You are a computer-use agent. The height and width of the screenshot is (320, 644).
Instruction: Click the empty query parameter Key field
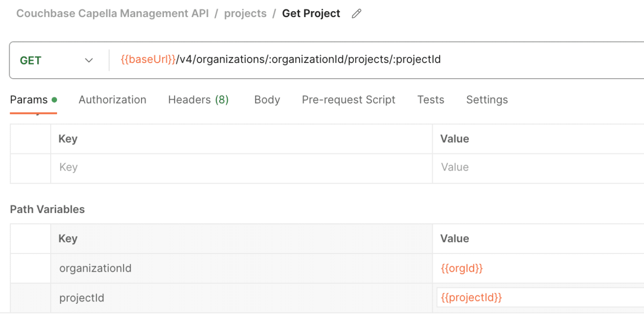[195, 167]
